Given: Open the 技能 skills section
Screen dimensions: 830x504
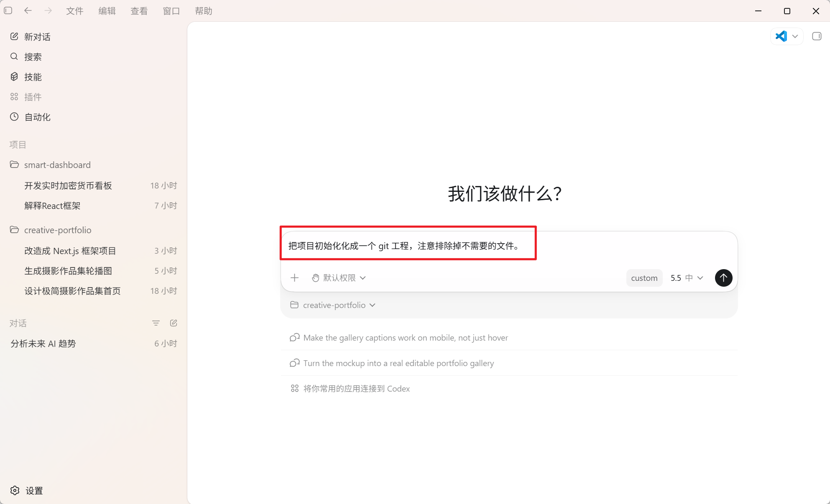Looking at the screenshot, I should (94, 77).
